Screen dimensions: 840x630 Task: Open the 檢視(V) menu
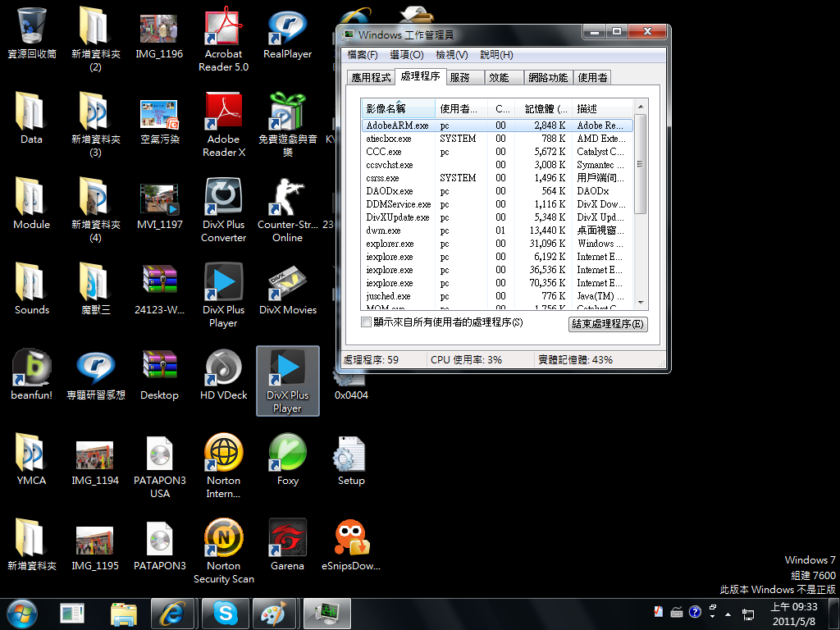click(451, 55)
